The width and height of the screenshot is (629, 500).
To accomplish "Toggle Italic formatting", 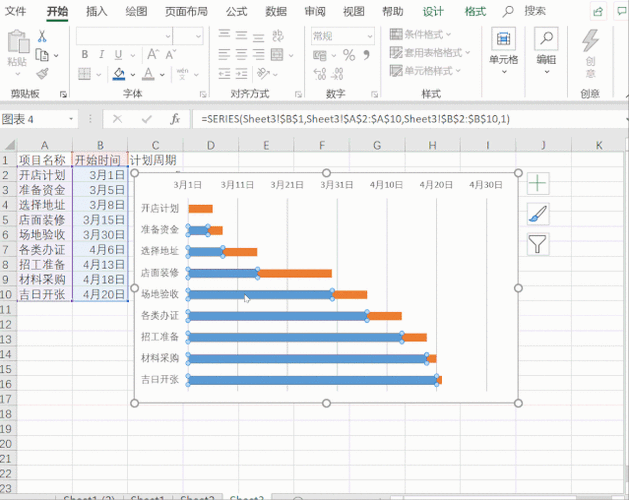I will tap(101, 55).
